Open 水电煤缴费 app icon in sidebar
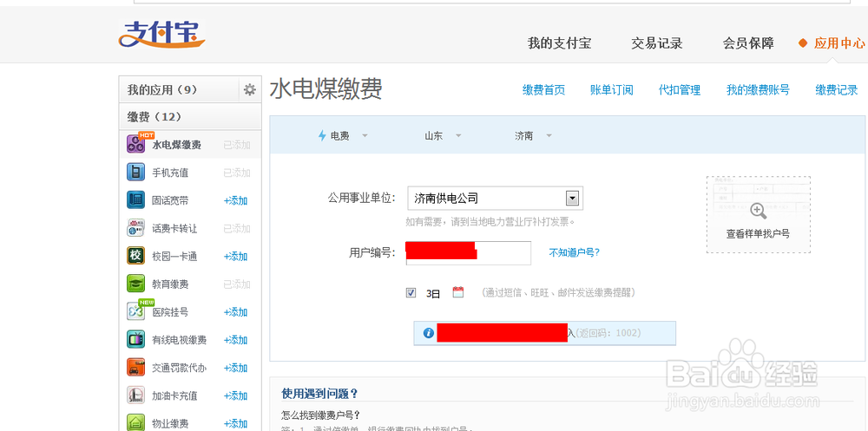This screenshot has width=868, height=431. click(x=135, y=145)
